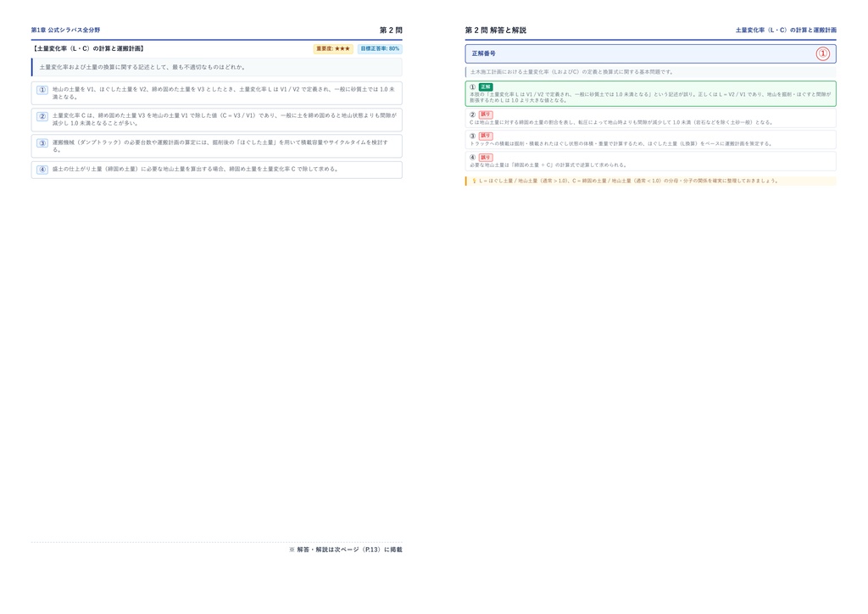Click the 重要度: ★★★ badge

click(x=333, y=48)
